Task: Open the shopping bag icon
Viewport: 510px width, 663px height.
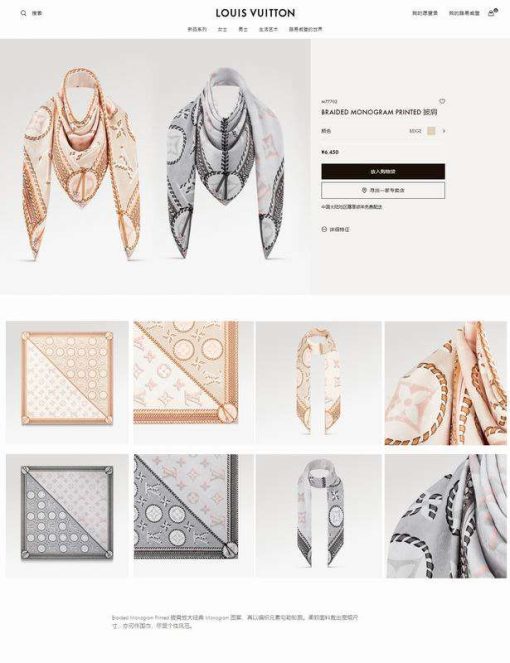Action: pyautogui.click(x=491, y=13)
